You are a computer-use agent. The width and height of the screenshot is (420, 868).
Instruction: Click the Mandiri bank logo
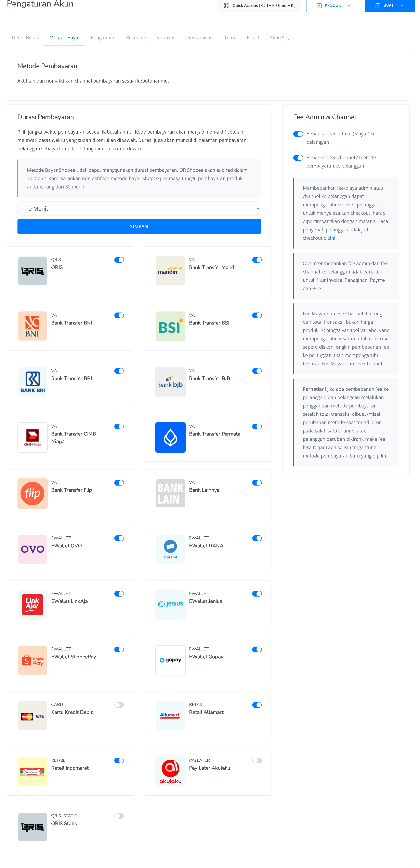point(170,271)
